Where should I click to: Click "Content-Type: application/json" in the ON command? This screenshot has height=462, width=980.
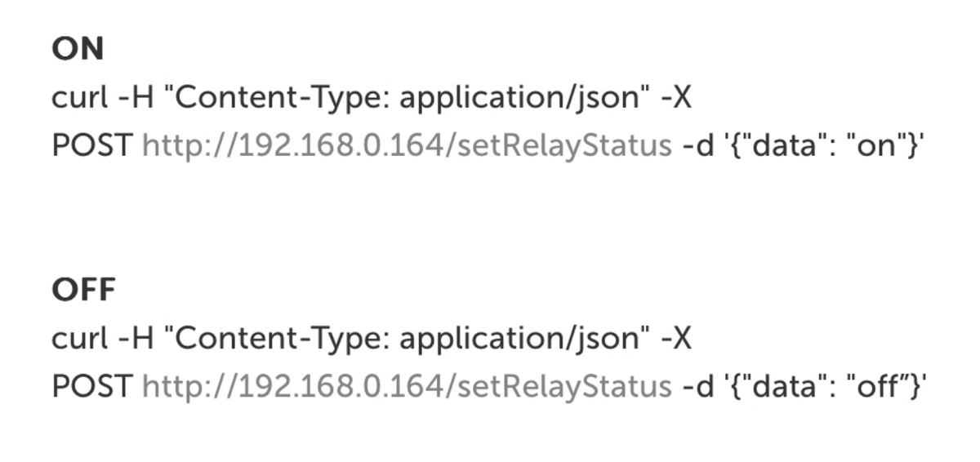coord(408,98)
